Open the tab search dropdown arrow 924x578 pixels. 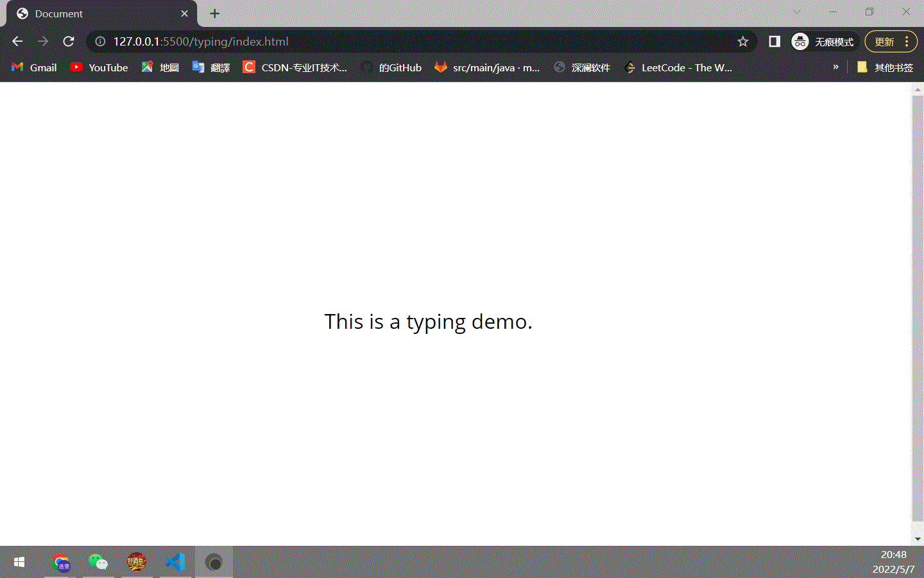coord(798,12)
